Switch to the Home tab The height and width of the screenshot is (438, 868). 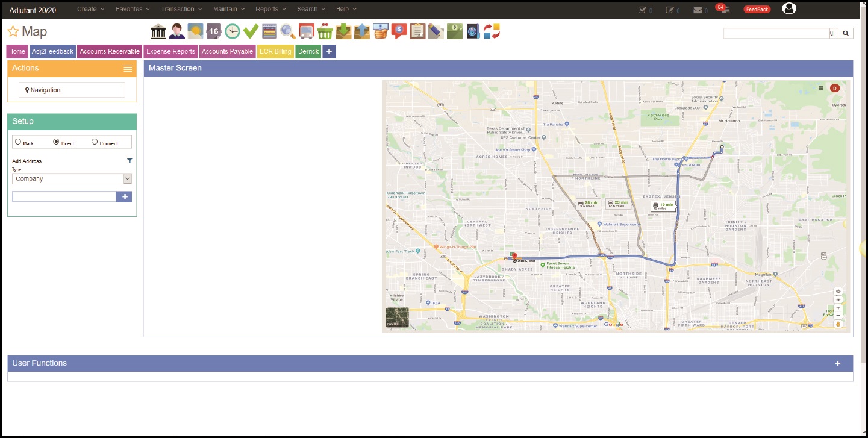pyautogui.click(x=17, y=52)
